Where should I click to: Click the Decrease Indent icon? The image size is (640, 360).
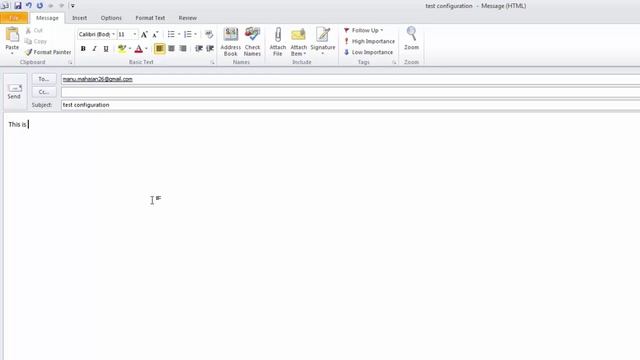click(199, 49)
